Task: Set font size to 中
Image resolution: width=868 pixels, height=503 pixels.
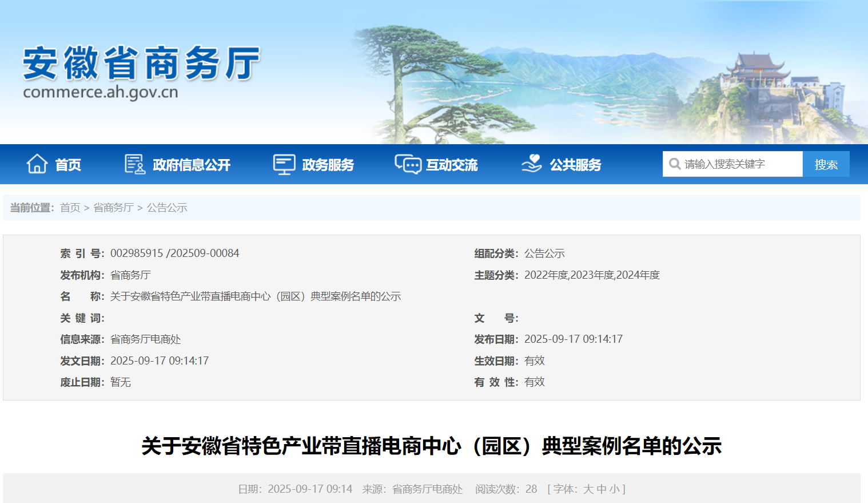Action: (601, 489)
